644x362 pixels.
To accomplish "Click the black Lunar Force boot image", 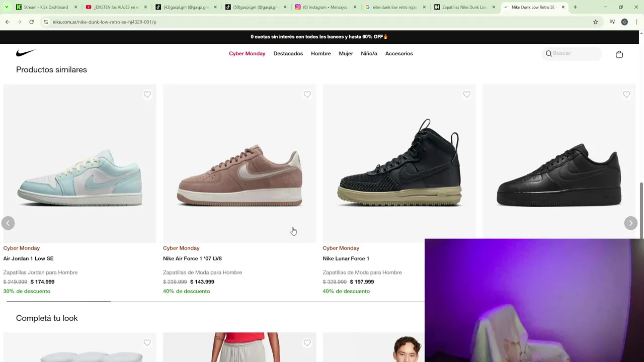I will (399, 163).
